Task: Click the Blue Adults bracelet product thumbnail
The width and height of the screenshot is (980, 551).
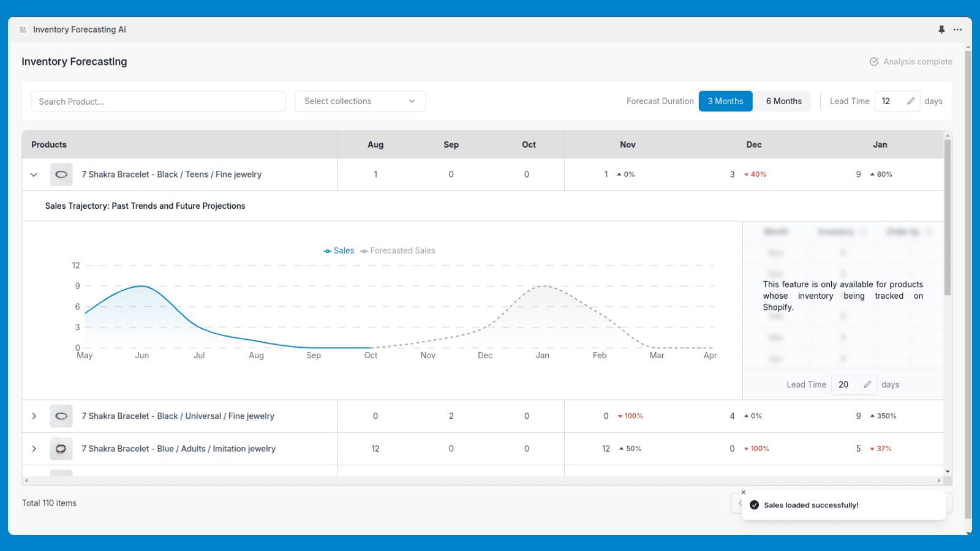Action: point(61,449)
